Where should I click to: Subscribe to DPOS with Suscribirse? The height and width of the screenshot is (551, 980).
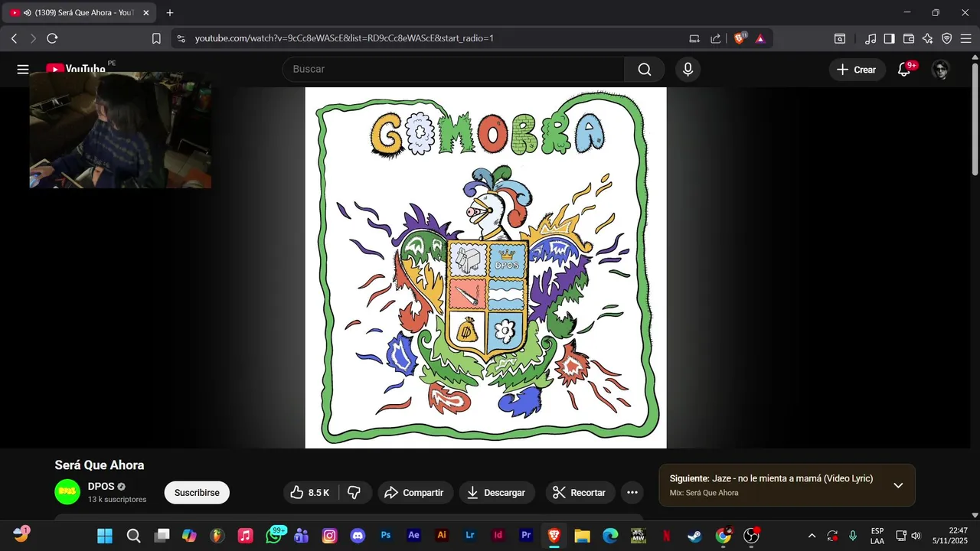(x=197, y=493)
